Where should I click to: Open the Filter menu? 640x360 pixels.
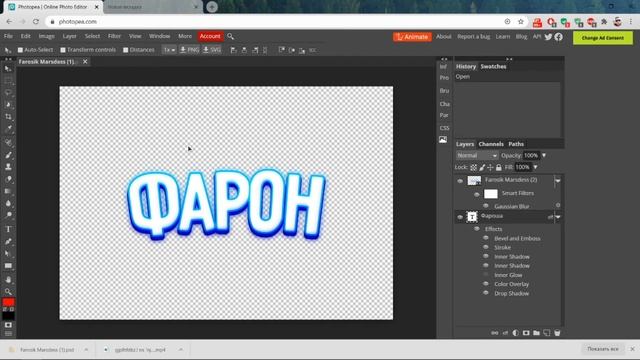(114, 36)
